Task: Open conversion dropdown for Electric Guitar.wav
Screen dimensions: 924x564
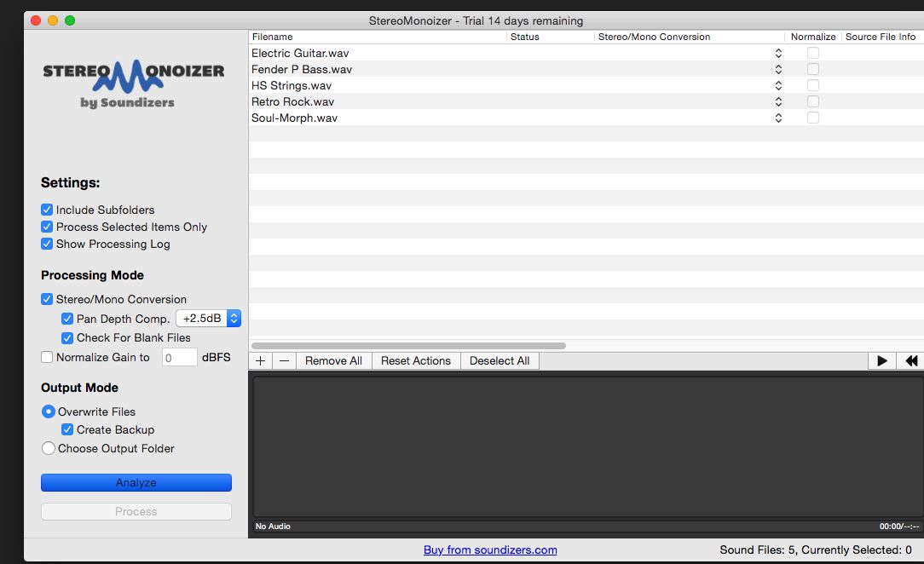Action: click(x=778, y=53)
